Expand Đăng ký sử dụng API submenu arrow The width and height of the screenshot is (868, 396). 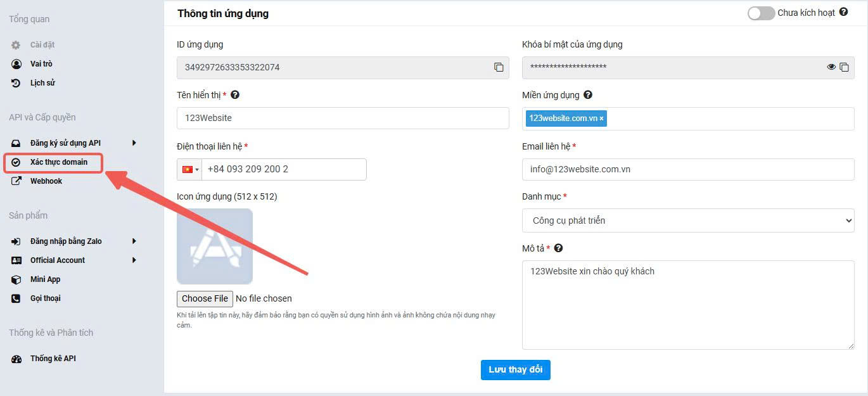point(134,143)
